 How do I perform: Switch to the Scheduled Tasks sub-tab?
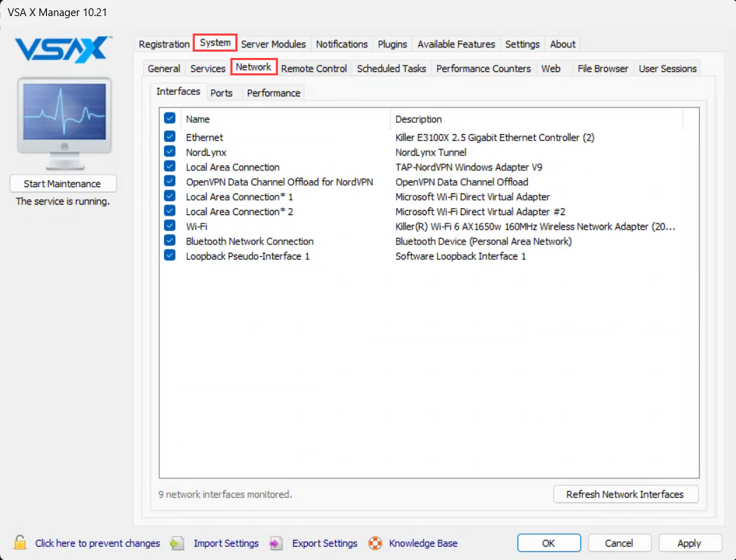point(392,68)
